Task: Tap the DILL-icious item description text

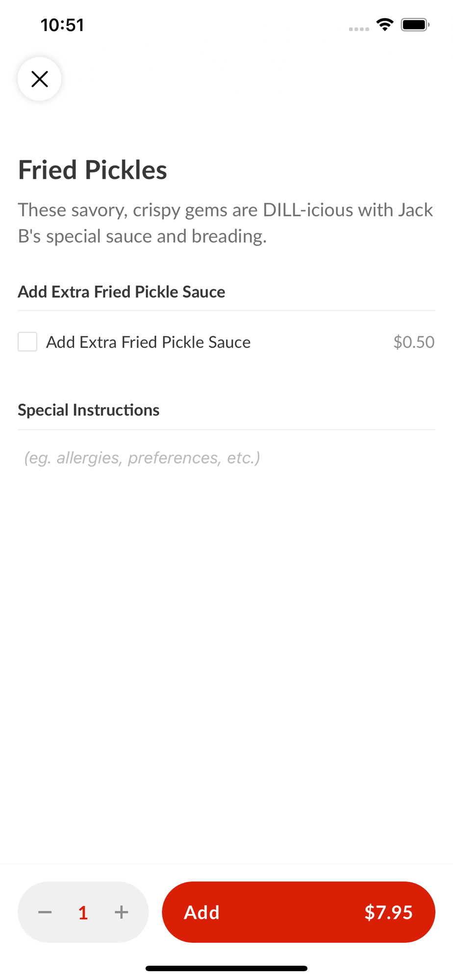Action: point(226,223)
